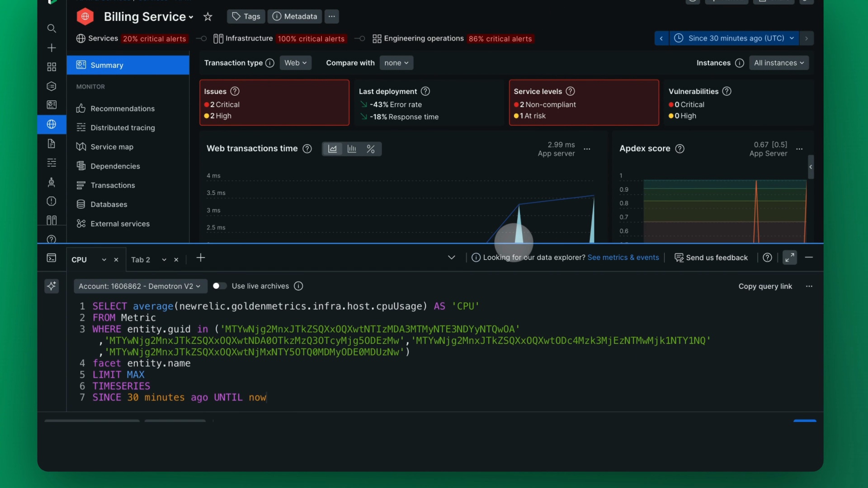868x488 pixels.
Task: Open the All instances dropdown
Action: pyautogui.click(x=779, y=63)
